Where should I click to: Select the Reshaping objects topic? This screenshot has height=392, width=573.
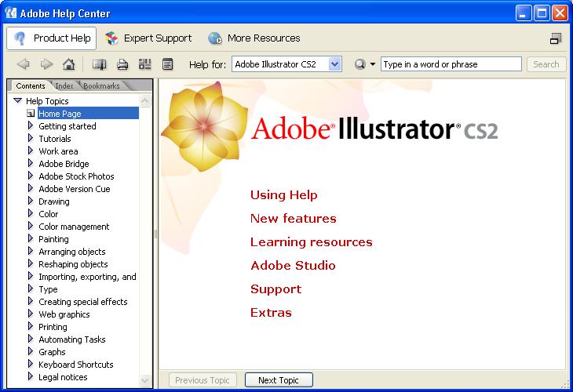(x=73, y=264)
